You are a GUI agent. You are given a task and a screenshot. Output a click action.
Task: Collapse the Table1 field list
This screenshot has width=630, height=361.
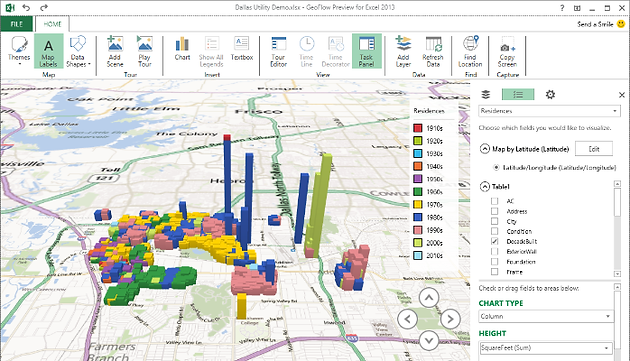(x=485, y=187)
